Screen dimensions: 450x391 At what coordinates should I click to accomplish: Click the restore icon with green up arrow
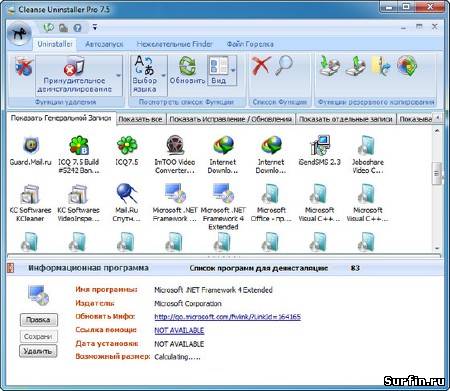pos(356,65)
